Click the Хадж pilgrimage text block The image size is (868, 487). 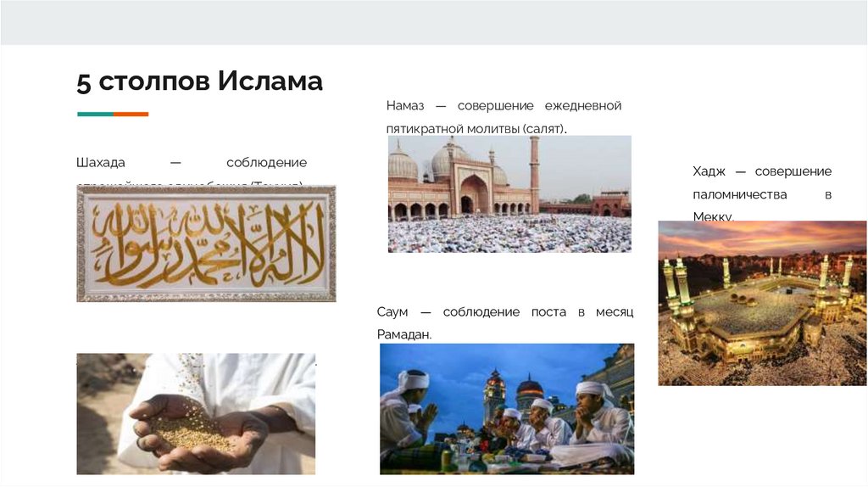click(762, 193)
